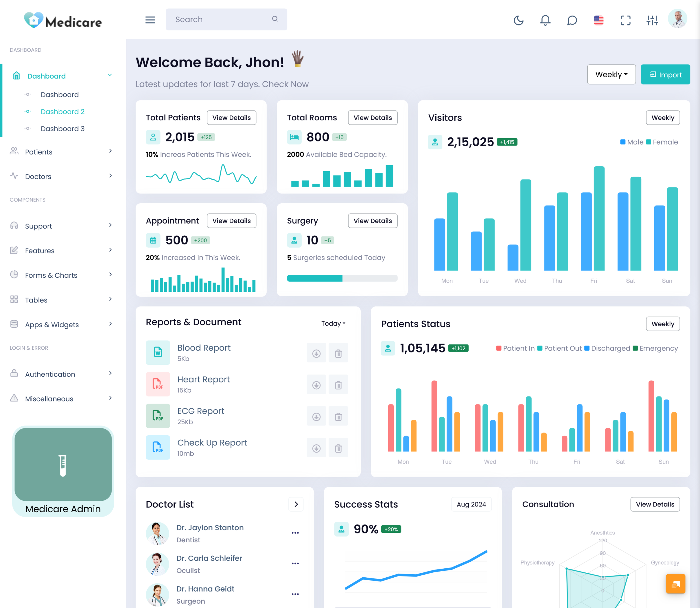Click the Surgery progress bar
The width and height of the screenshot is (700, 608).
pos(342,278)
